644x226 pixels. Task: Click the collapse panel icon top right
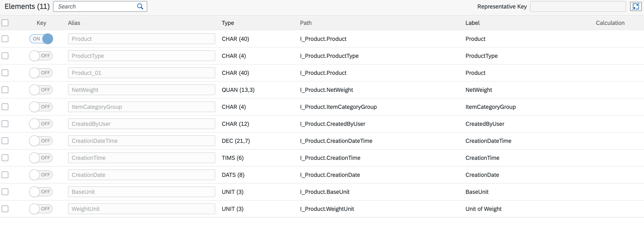click(635, 6)
